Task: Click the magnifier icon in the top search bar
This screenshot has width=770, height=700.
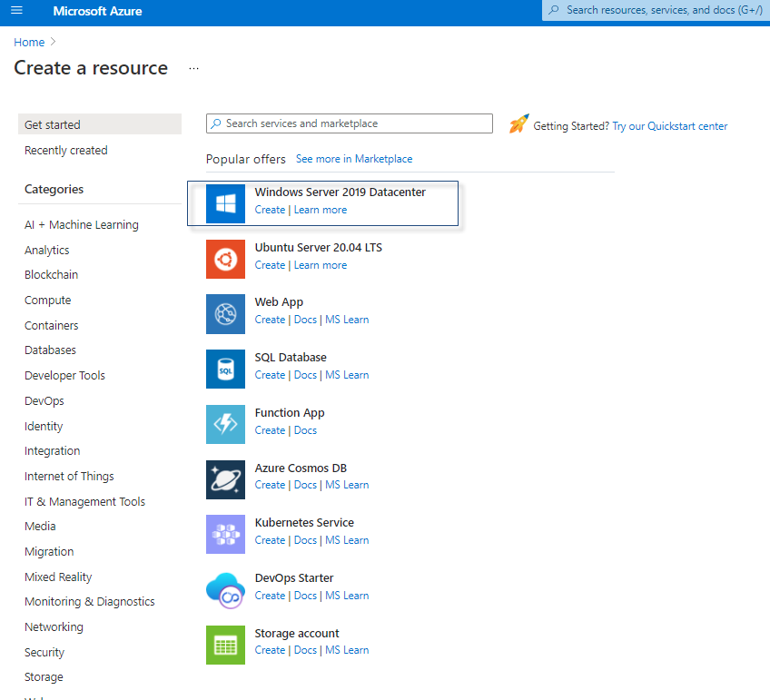Action: coord(554,10)
